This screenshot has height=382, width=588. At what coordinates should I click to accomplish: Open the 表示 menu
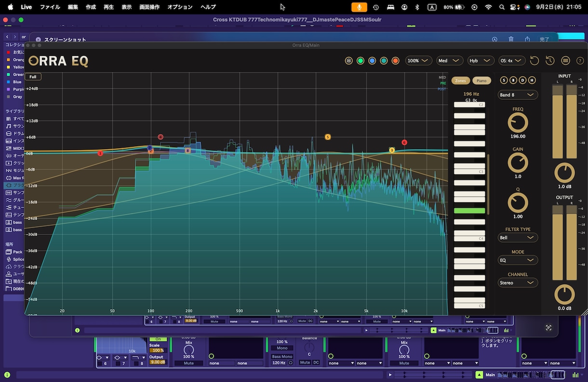[x=126, y=7]
